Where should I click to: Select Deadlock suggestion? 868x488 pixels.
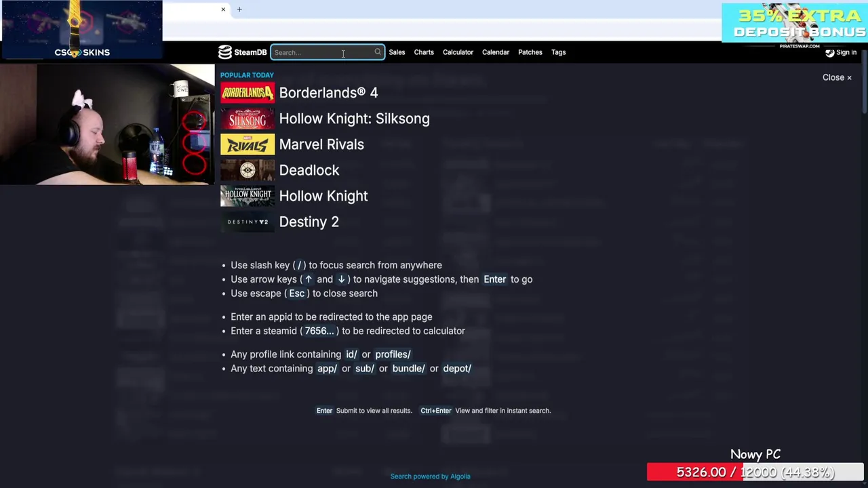tap(309, 170)
